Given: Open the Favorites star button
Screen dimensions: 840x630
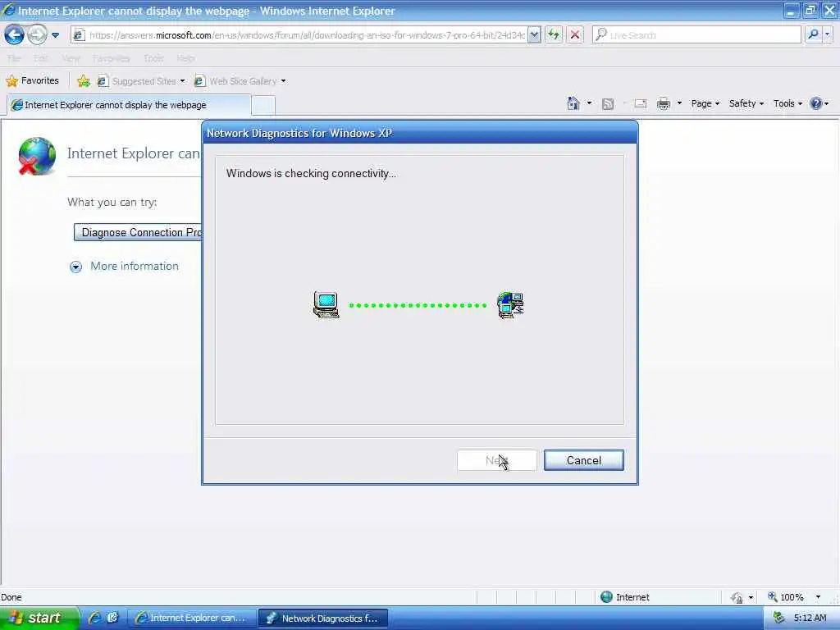Looking at the screenshot, I should 32,81.
